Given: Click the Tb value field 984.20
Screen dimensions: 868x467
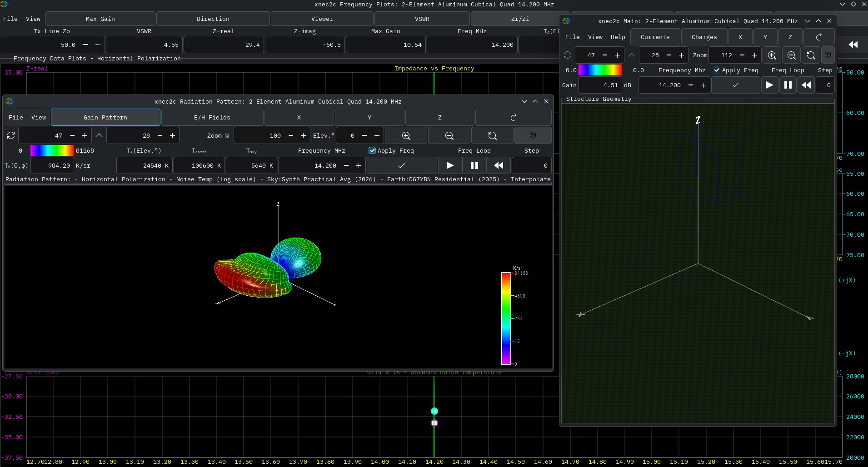Looking at the screenshot, I should click(52, 165).
